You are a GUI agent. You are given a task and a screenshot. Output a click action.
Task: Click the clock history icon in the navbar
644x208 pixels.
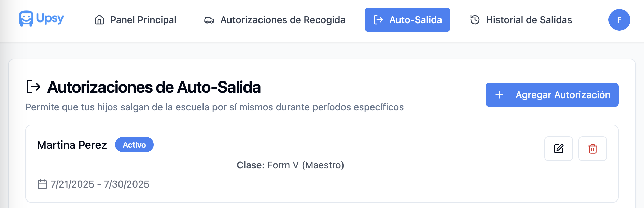475,20
